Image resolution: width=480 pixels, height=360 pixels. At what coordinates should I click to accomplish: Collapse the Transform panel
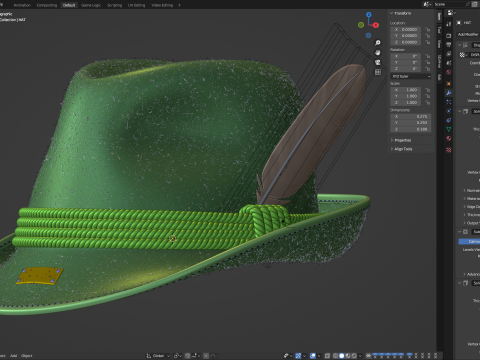click(401, 13)
